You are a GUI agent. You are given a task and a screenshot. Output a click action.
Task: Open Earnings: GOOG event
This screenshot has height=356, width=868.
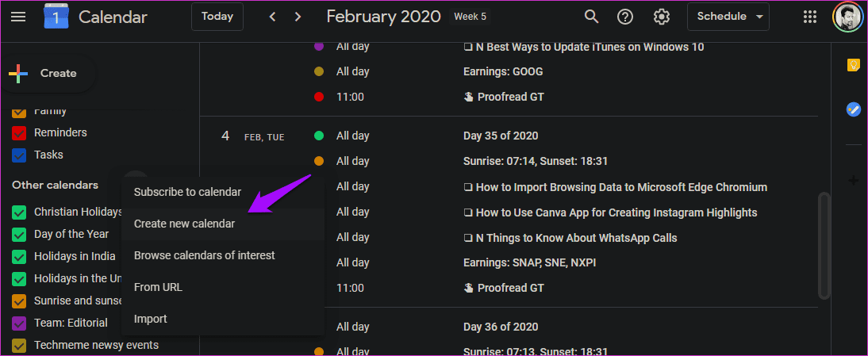tap(503, 72)
